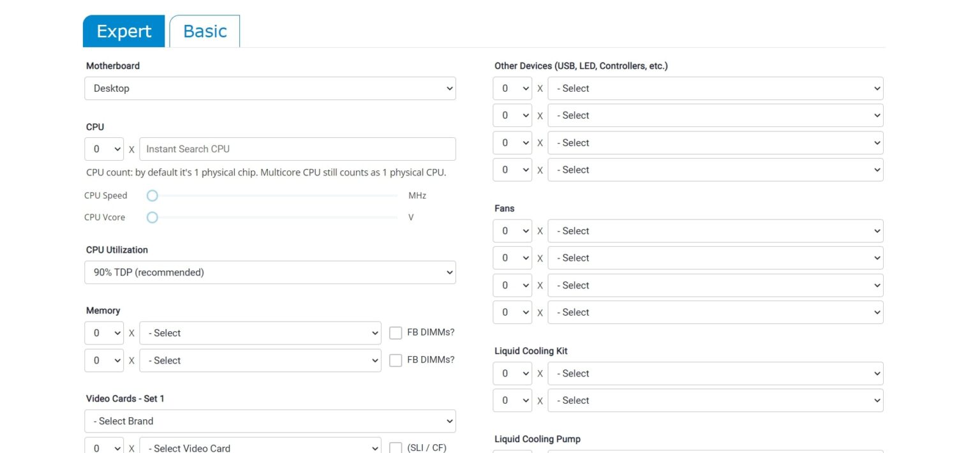Click the CPU Vcore slider handle

click(x=152, y=217)
